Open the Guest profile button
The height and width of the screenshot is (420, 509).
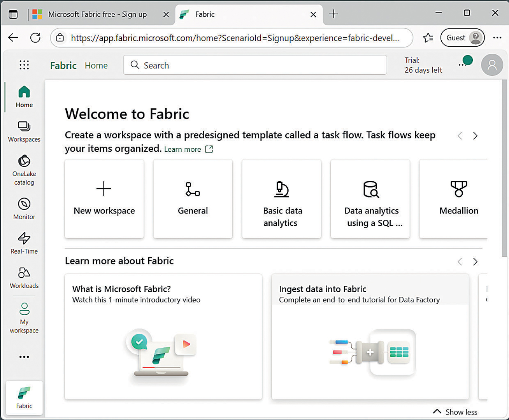point(462,38)
